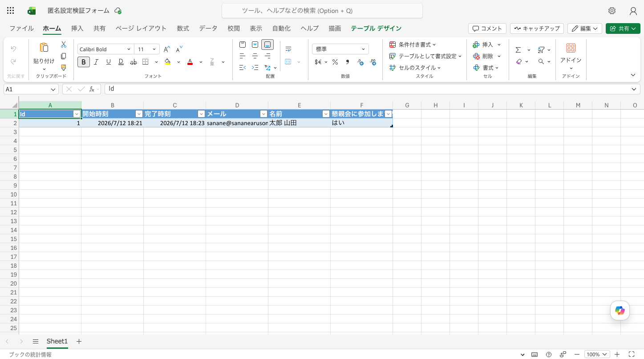Click the コメント button
Image resolution: width=644 pixels, height=359 pixels.
[487, 29]
